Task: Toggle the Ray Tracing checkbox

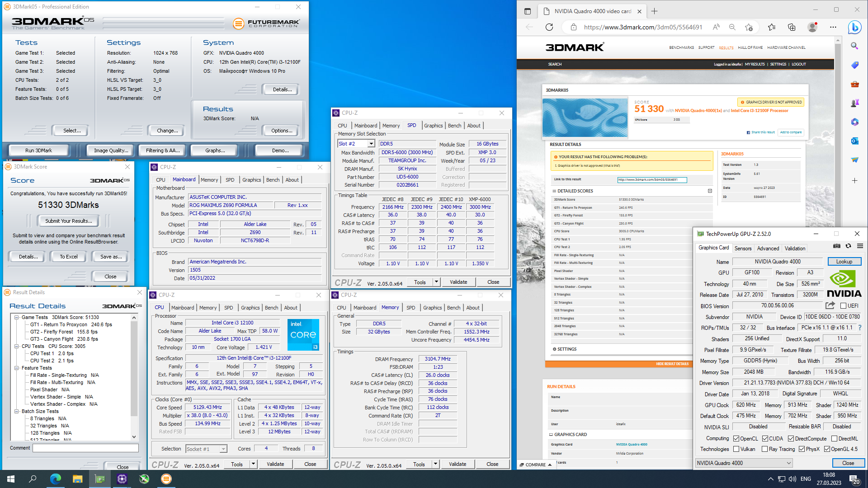Action: tap(764, 449)
